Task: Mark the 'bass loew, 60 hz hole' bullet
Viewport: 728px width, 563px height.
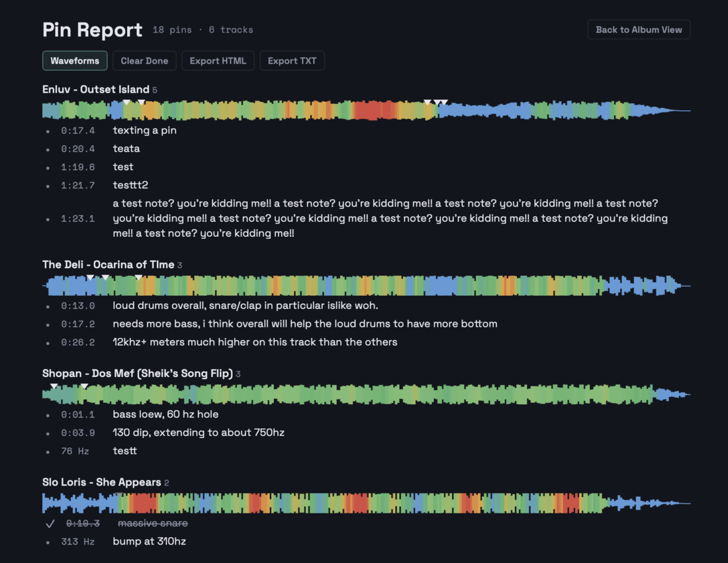Action: (x=48, y=415)
